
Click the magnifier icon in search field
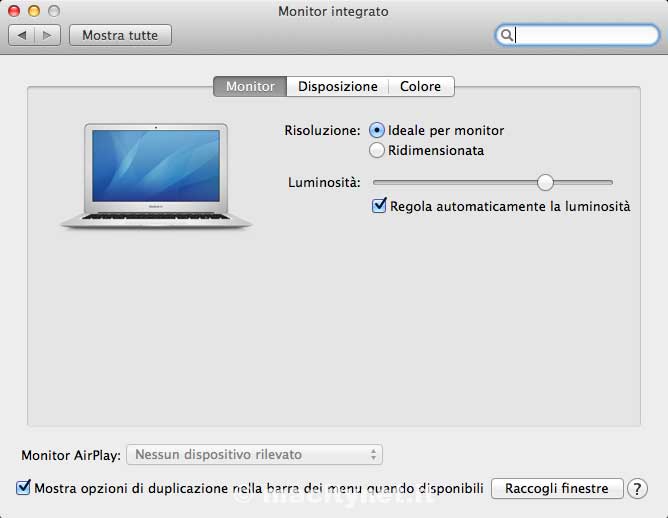point(506,35)
